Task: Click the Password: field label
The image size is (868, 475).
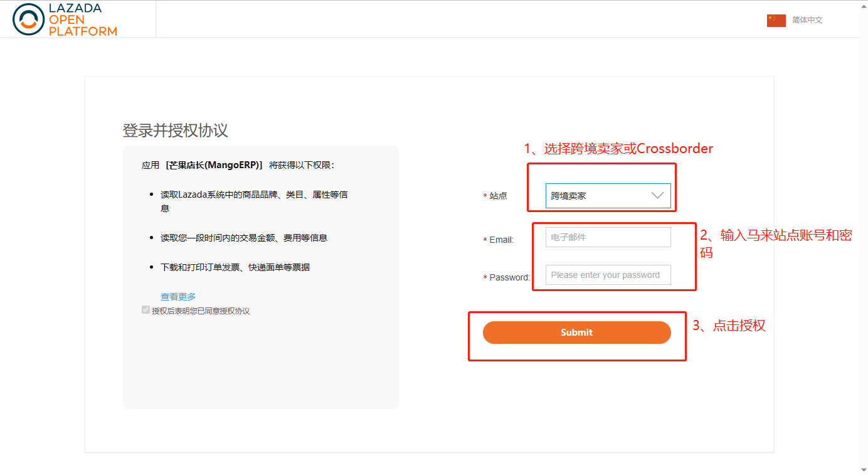Action: coord(510,277)
